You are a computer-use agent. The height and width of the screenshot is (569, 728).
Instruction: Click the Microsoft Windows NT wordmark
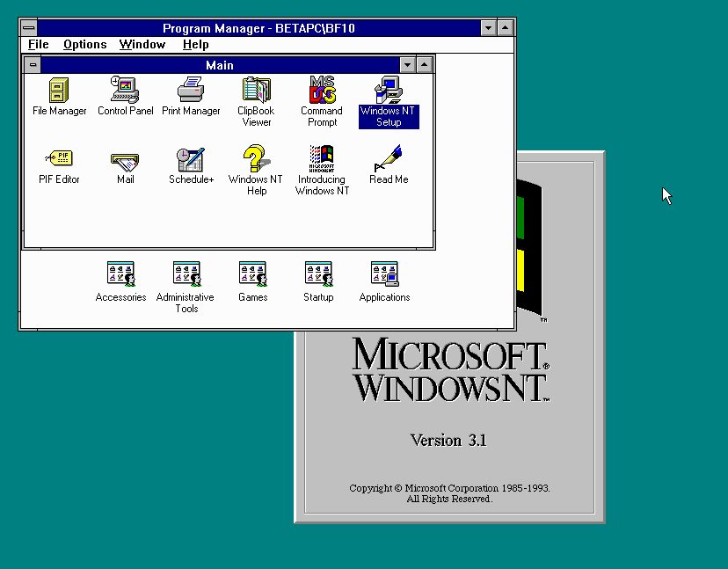coord(450,369)
